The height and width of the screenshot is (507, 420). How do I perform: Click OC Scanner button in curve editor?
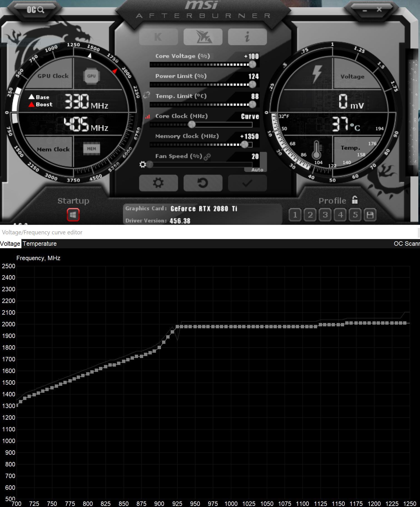[407, 243]
